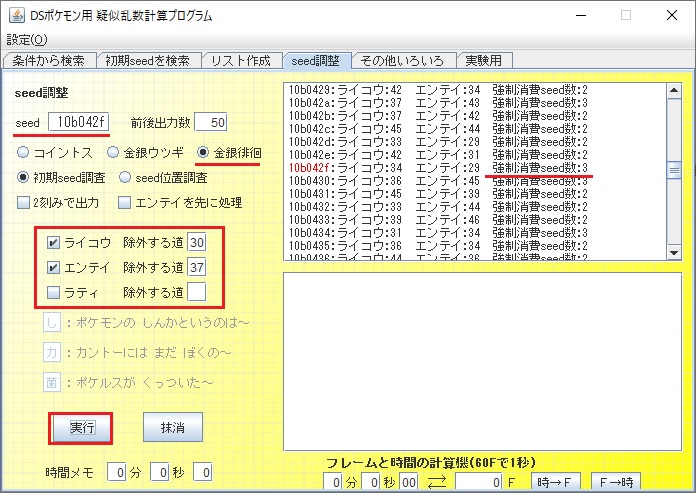Select result row 10b042c
This screenshot has height=493, width=696.
click(438, 129)
